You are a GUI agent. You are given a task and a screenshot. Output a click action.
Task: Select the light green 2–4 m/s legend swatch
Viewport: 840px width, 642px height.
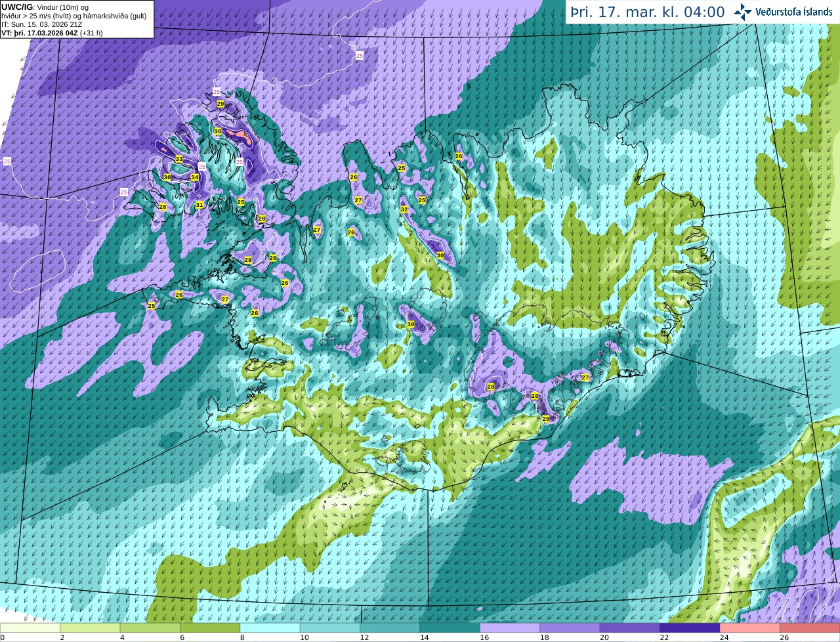coord(90,628)
